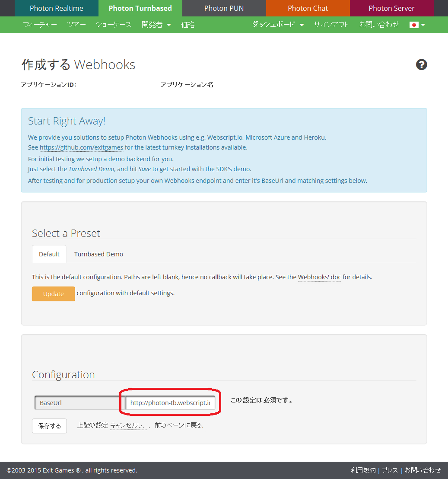Click the orange Update button
Image resolution: width=448 pixels, height=479 pixels.
54,294
